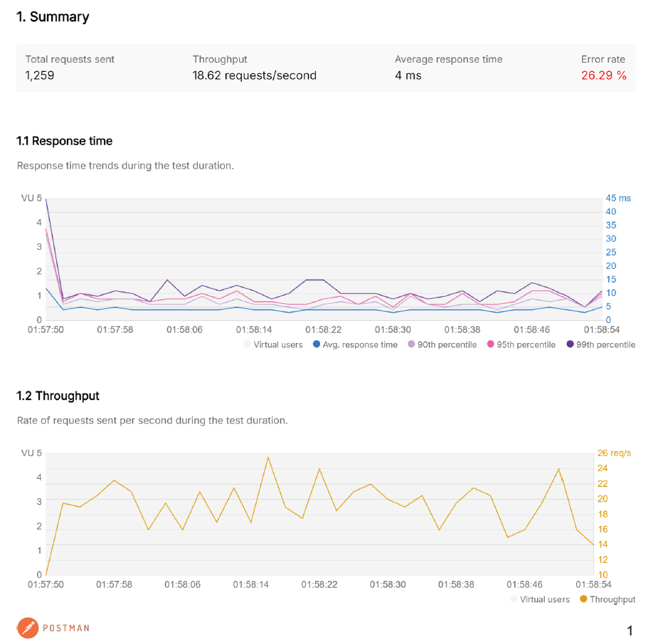Click the blue Avg. response time legend dot
Viewport: 656px width, 644px height.
point(317,344)
